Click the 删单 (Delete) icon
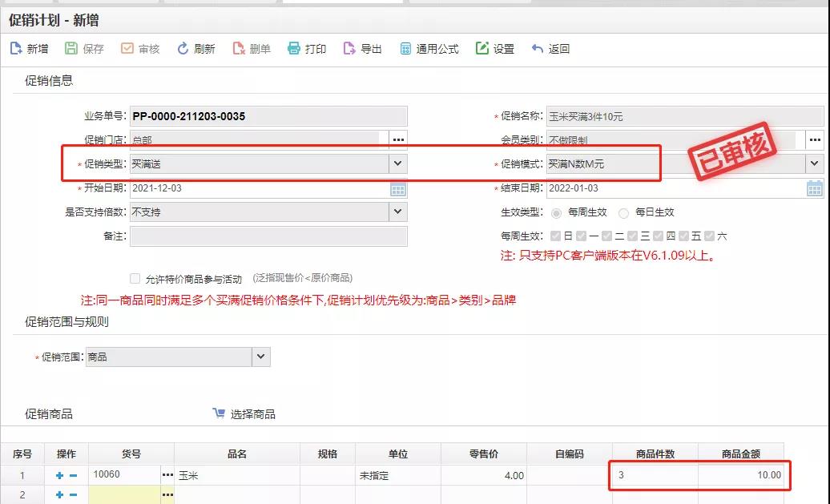Image resolution: width=830 pixels, height=504 pixels. tap(251, 48)
